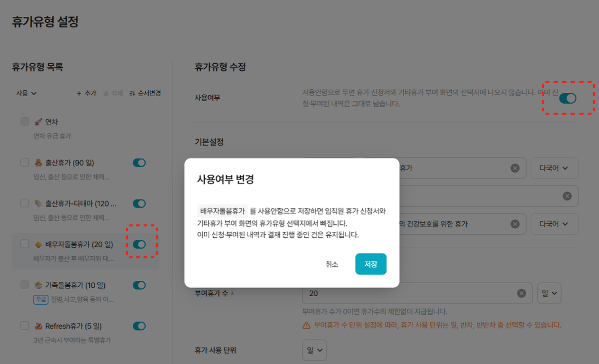Clear the 부여휴가 수 value 20
599x364 pixels.
pyautogui.click(x=521, y=293)
